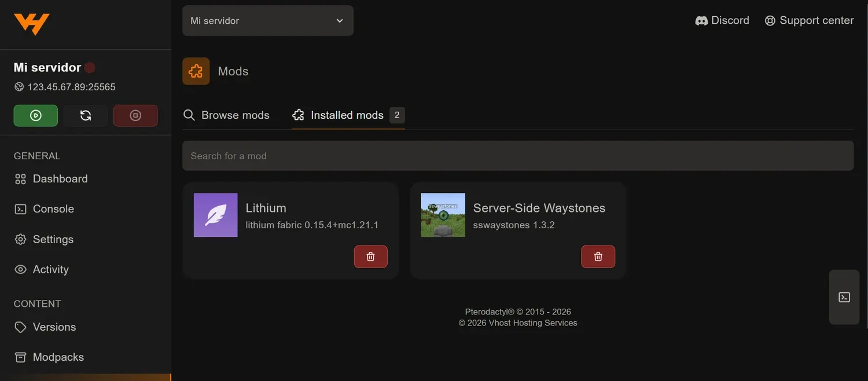Click the GENERAL section label
The width and height of the screenshot is (868, 381).
[x=37, y=156]
